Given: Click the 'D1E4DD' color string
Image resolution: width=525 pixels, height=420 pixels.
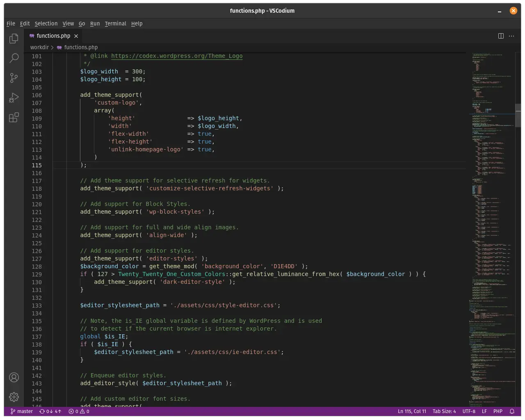Looking at the screenshot, I should (284, 267).
